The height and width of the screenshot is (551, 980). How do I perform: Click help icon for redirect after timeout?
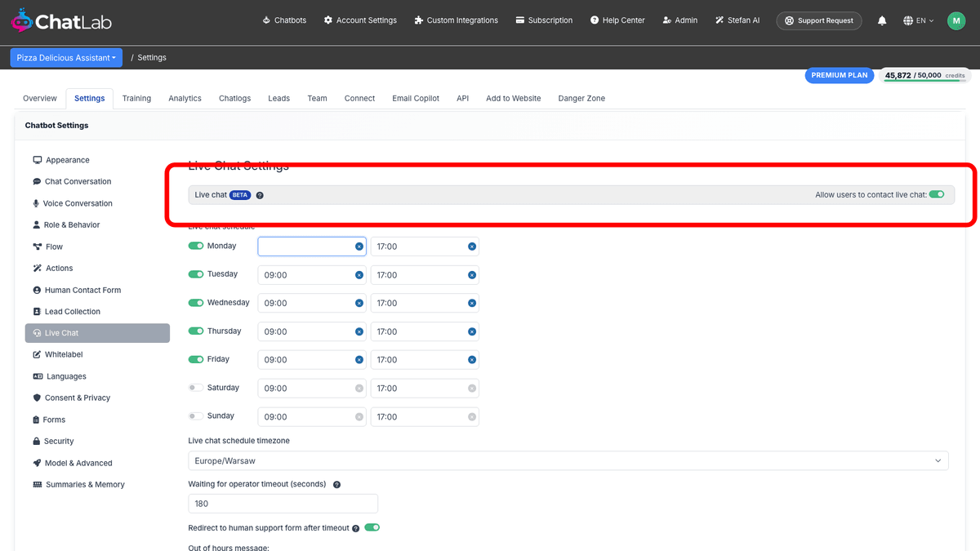pyautogui.click(x=356, y=528)
